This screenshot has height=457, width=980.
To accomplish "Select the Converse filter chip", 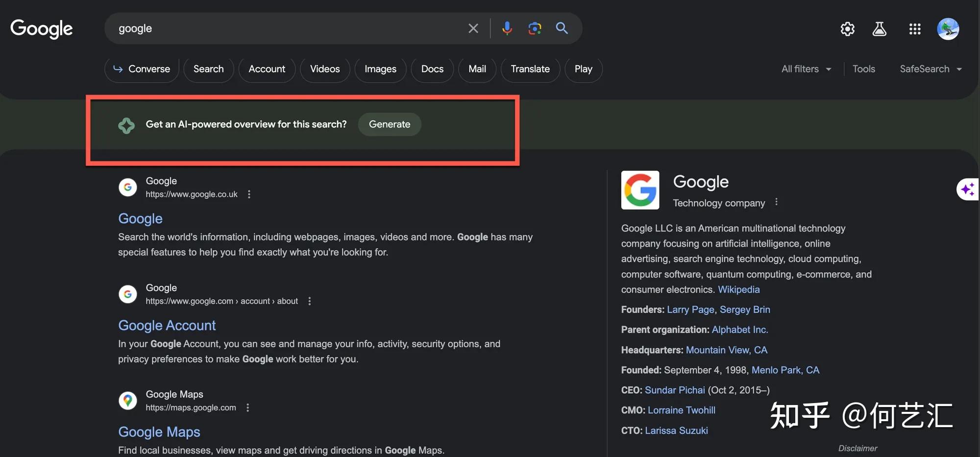I will [142, 69].
